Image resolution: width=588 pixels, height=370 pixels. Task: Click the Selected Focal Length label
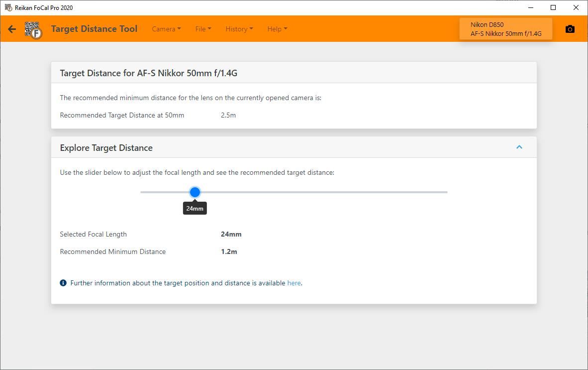94,234
